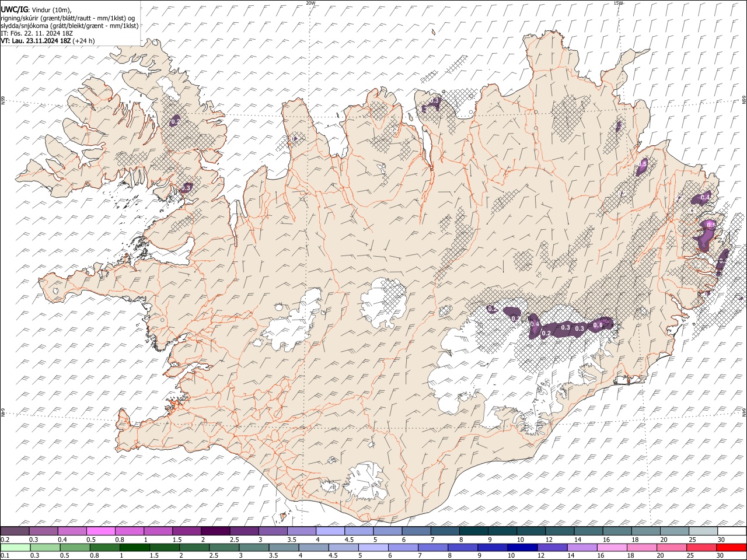This screenshot has width=747, height=560.
Task: Click the pale mint first swatch of the rain scale
Action: pos(15,548)
